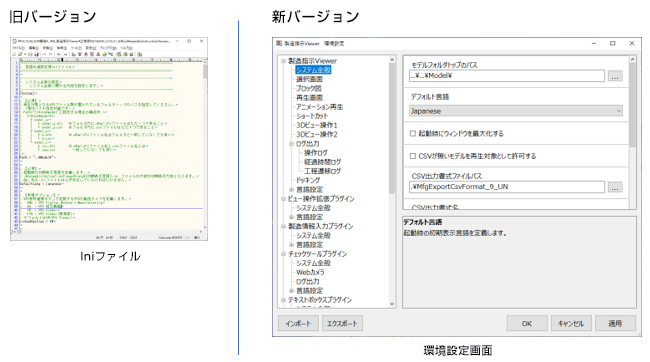650x362 pixels.
Task: Select the 再生画面 tree item
Action: (x=309, y=97)
